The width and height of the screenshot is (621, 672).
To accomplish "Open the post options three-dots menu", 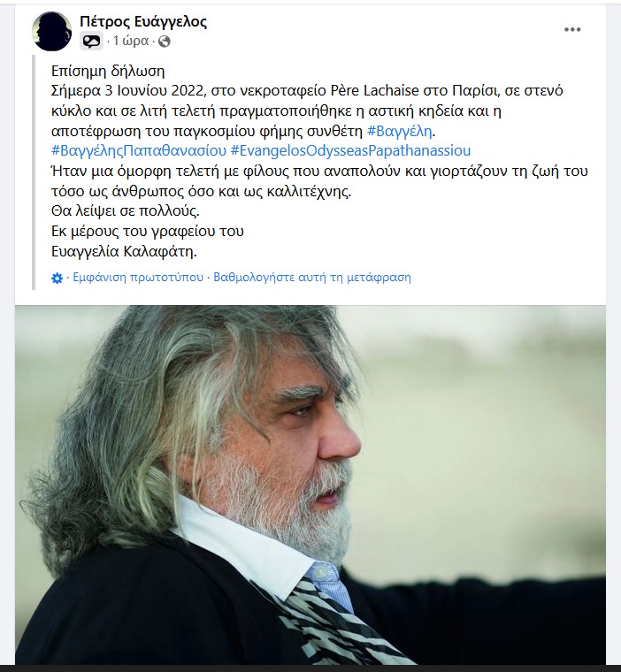I will point(572,29).
